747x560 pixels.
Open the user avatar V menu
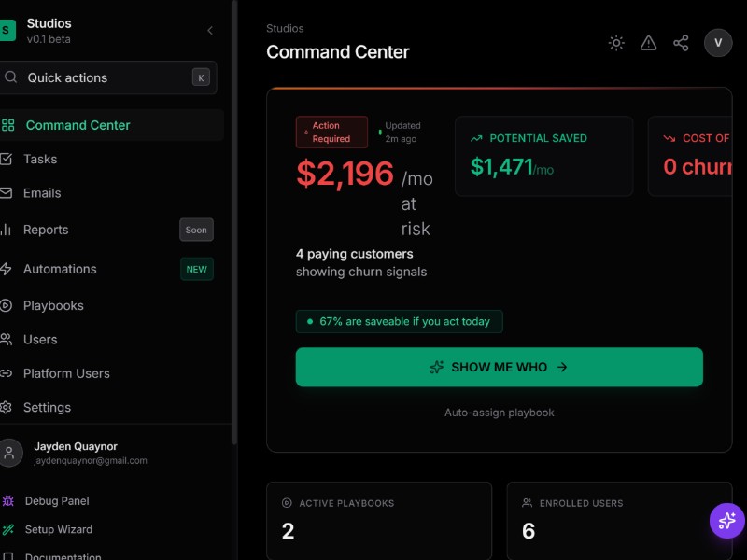[718, 43]
